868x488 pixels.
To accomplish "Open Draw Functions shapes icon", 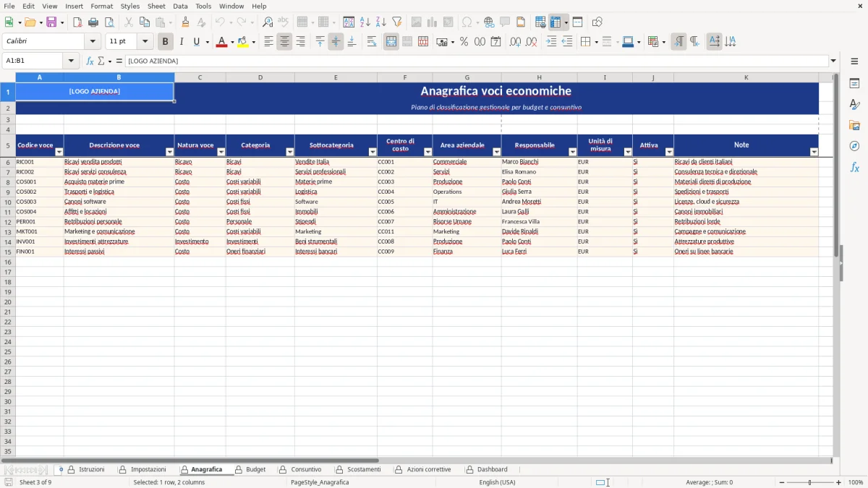I will pyautogui.click(x=597, y=22).
